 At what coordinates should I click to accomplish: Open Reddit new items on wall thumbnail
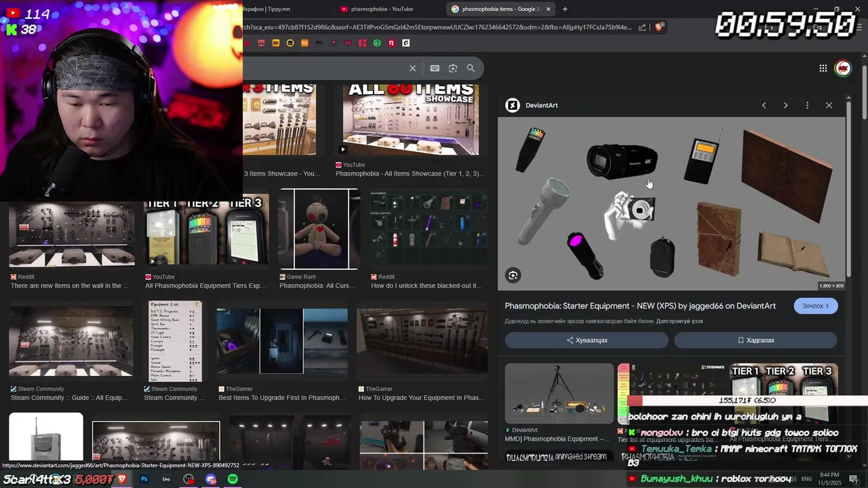(72, 234)
